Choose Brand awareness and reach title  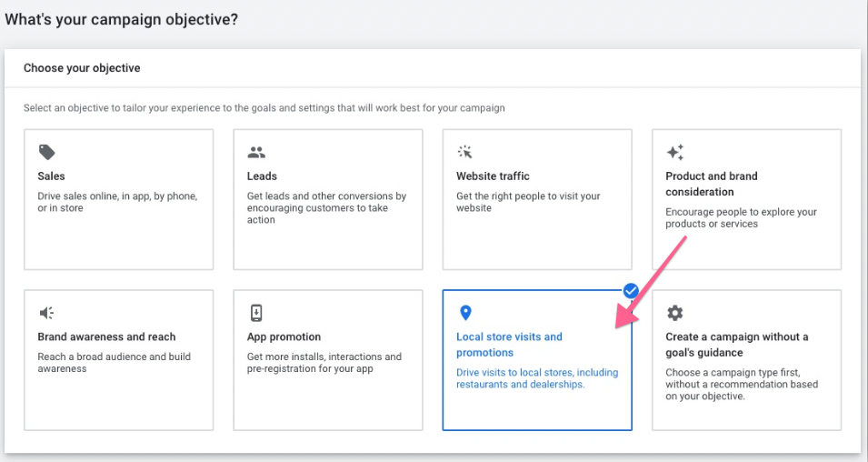(x=106, y=336)
